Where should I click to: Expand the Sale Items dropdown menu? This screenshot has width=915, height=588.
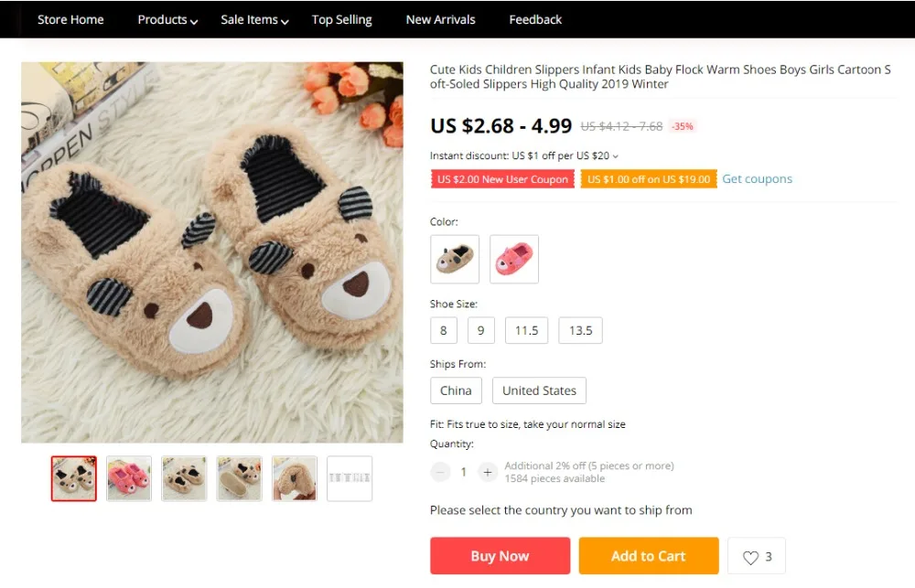(x=254, y=20)
